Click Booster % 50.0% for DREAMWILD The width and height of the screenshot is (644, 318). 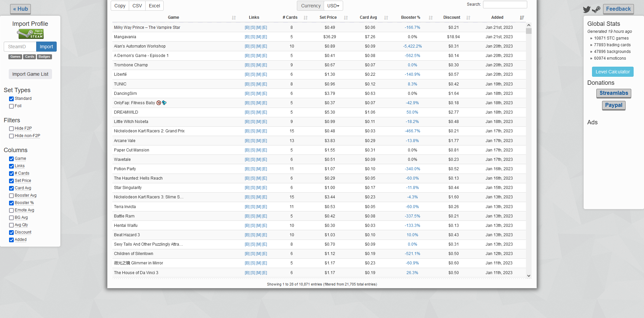pos(412,112)
